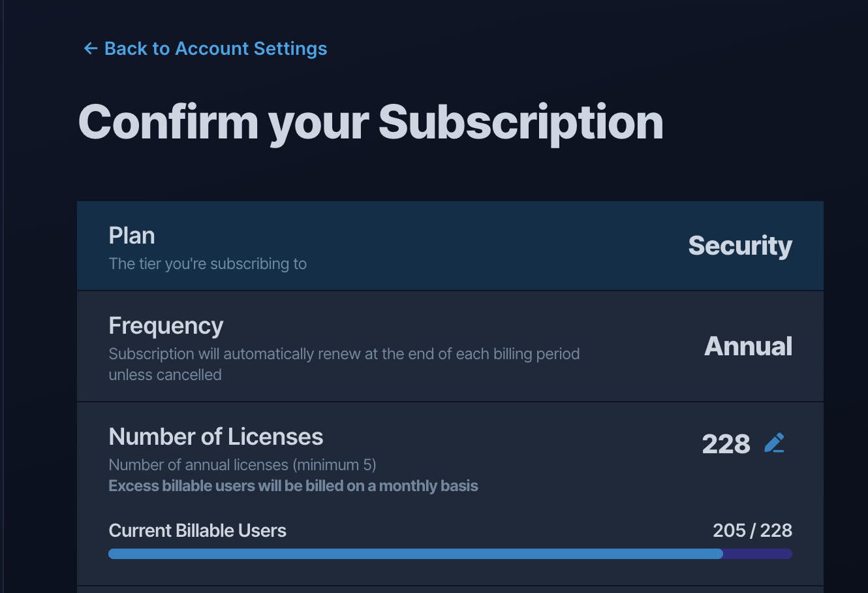Click the 205 / 228 usage counter
The width and height of the screenshot is (868, 593).
(752, 530)
